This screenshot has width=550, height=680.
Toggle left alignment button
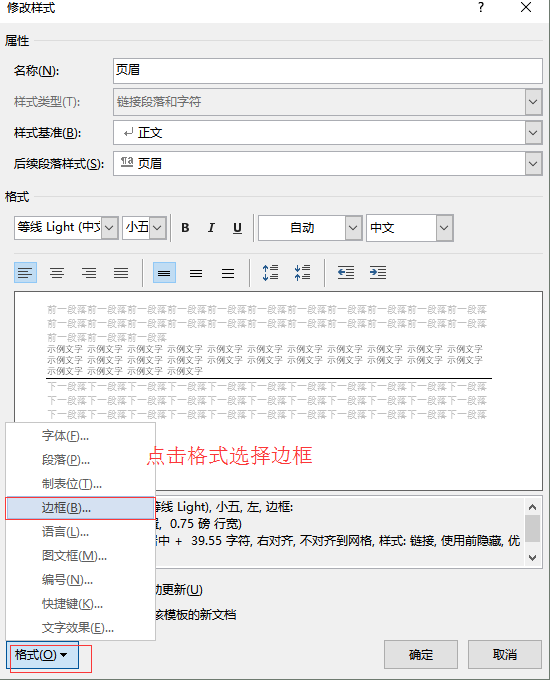click(x=25, y=273)
